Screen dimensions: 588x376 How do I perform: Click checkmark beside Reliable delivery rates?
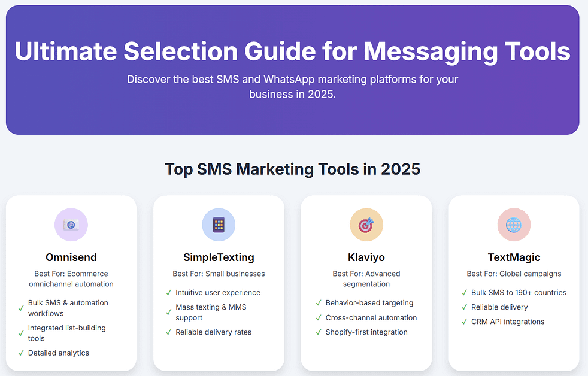(169, 332)
